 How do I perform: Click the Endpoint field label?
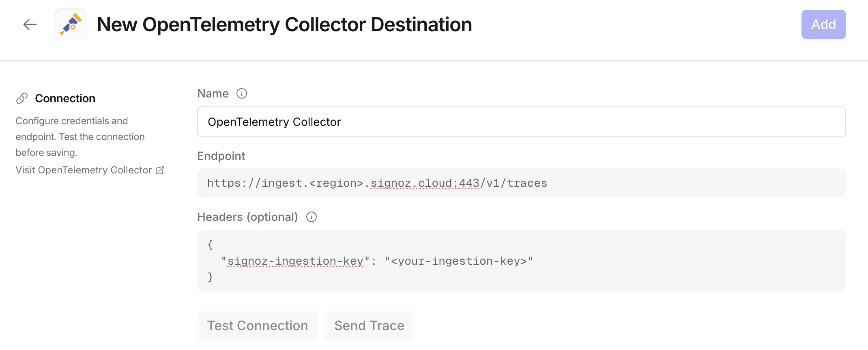(221, 156)
